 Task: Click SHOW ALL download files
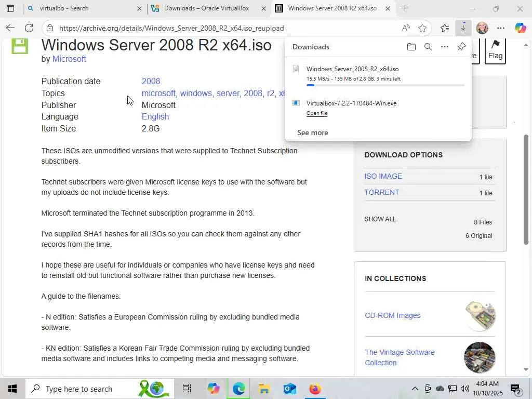click(380, 219)
